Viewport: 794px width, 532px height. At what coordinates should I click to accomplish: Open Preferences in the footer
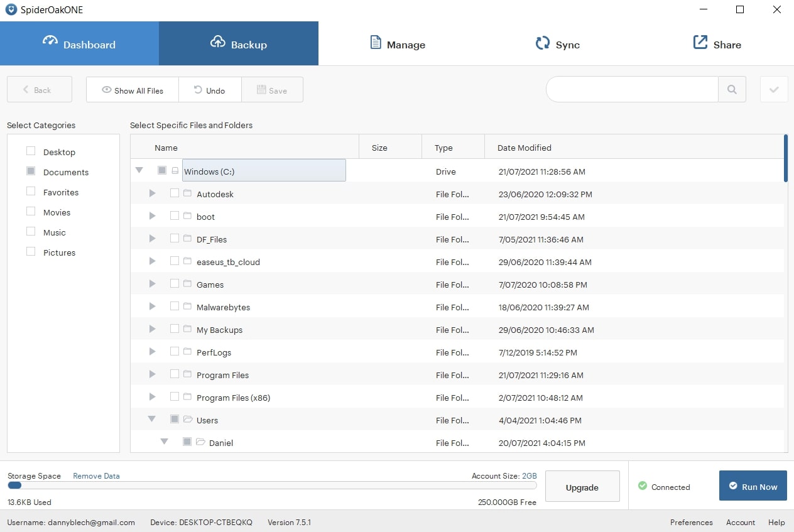pos(691,522)
